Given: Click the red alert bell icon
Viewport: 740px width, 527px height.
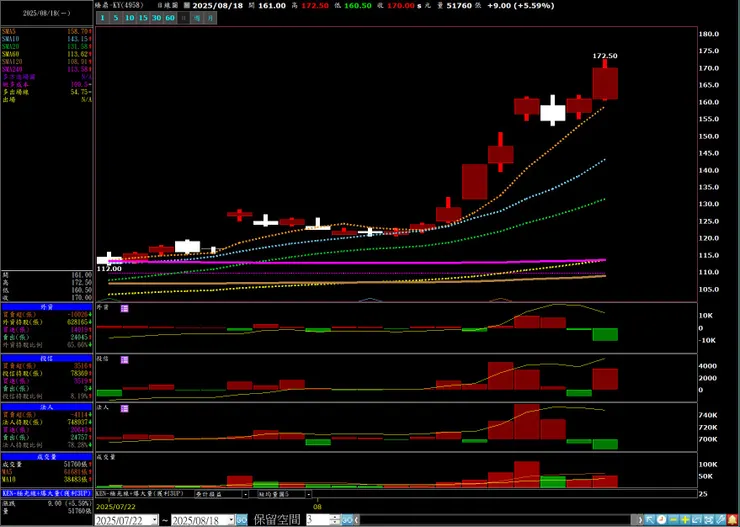Looking at the screenshot, I should [732, 519].
